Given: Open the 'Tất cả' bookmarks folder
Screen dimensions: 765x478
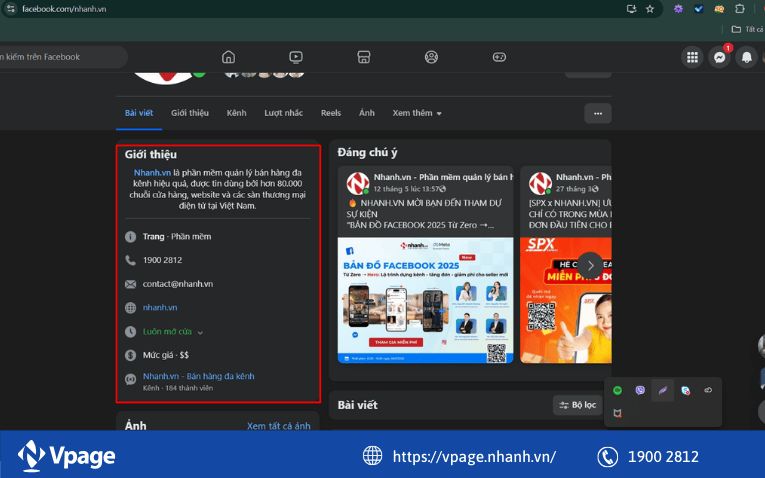Looking at the screenshot, I should point(747,29).
